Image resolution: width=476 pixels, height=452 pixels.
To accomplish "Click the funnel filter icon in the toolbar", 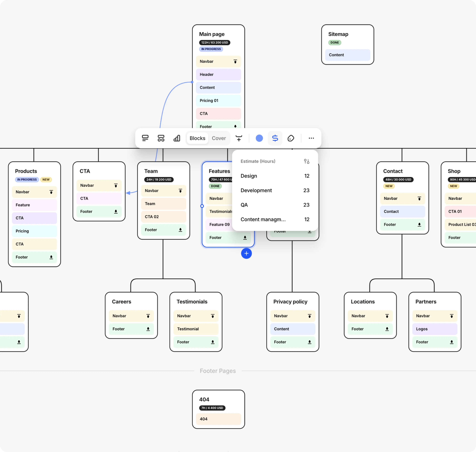I will (x=239, y=138).
